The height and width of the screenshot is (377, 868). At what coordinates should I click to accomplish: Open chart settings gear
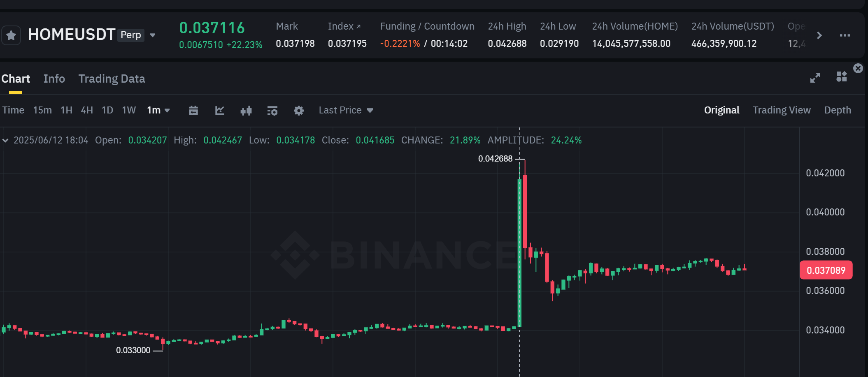(x=299, y=110)
